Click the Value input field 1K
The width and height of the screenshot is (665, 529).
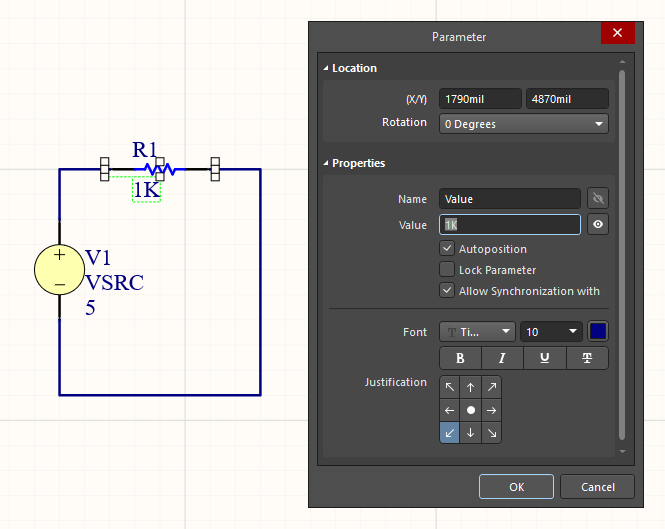click(510, 225)
